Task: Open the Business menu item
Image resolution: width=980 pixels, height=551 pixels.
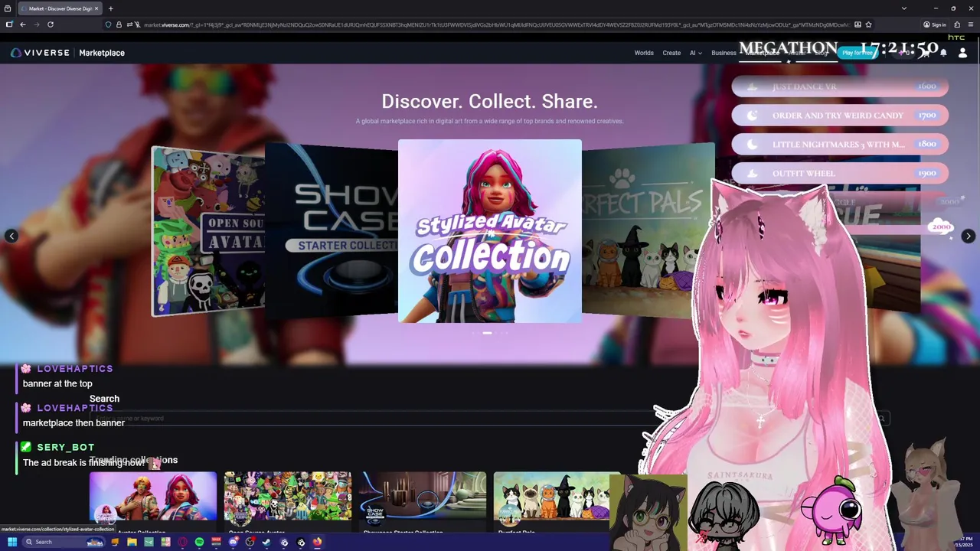Action: pyautogui.click(x=724, y=53)
